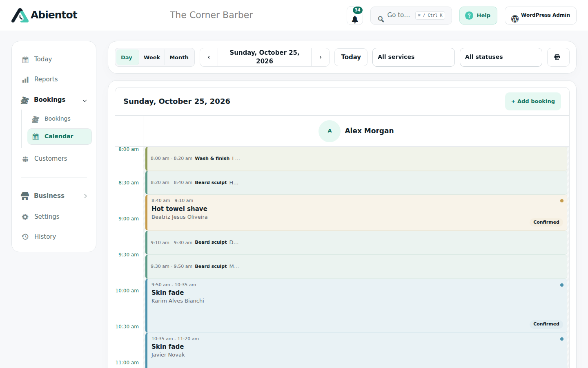Open Today in the sidebar
The height and width of the screenshot is (368, 588).
tap(54, 59)
